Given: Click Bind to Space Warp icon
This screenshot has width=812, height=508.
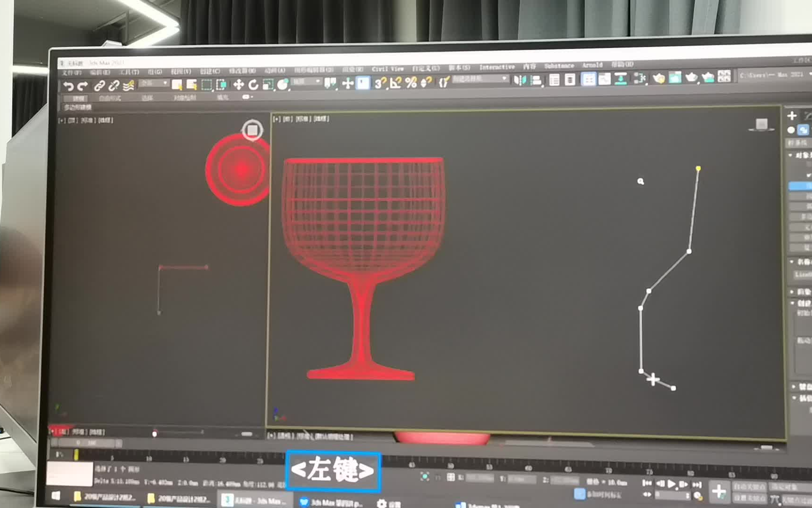Looking at the screenshot, I should pos(128,85).
